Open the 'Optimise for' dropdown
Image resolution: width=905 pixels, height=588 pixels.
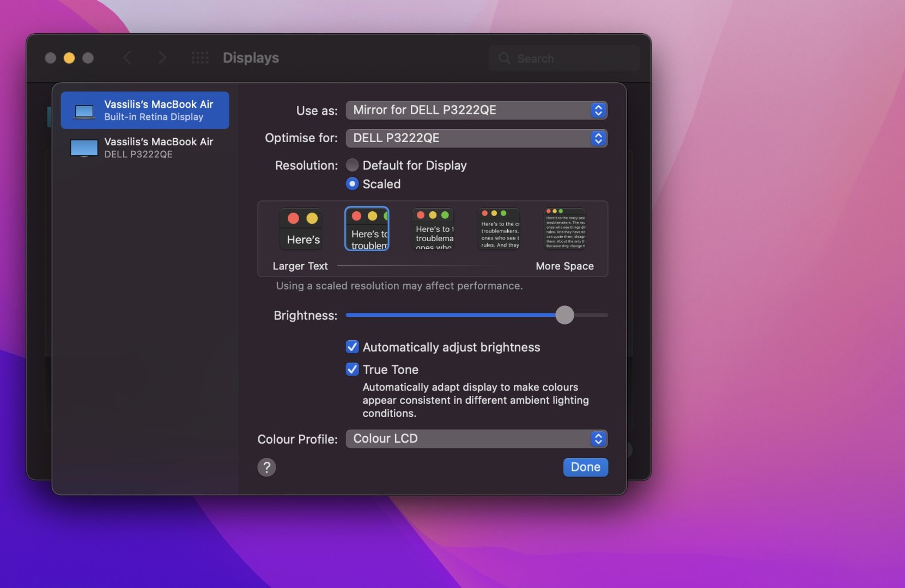pos(477,138)
